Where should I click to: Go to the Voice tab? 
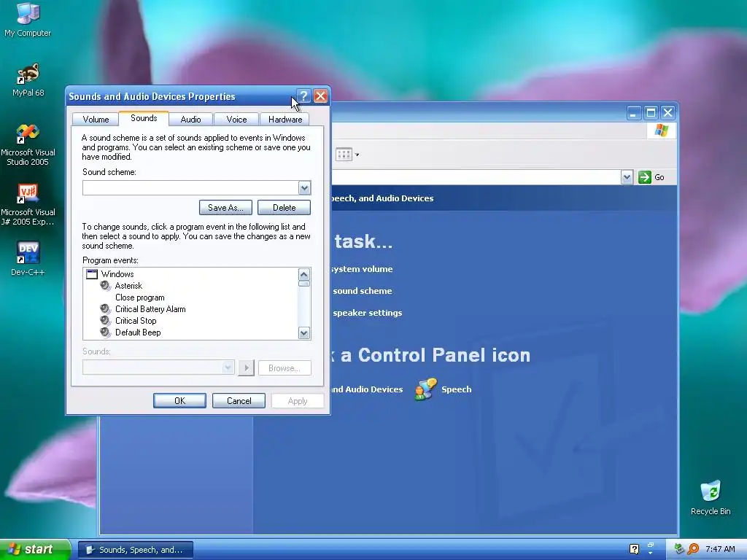(236, 120)
